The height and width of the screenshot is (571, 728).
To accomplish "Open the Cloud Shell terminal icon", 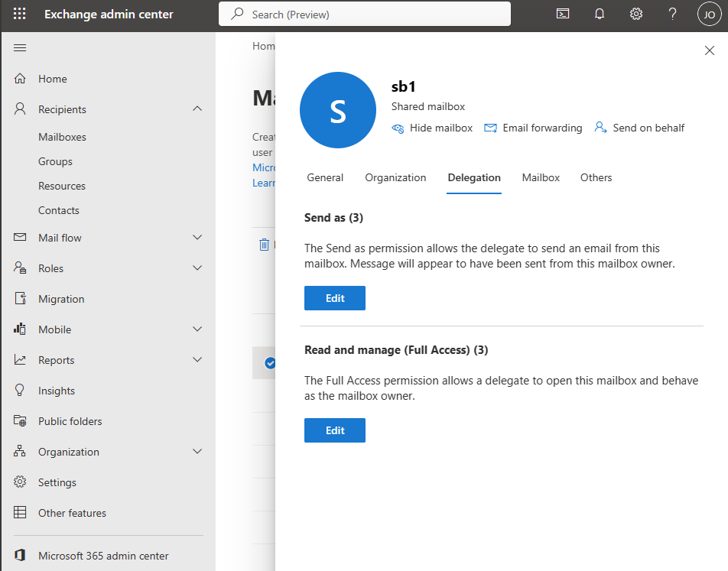I will [x=563, y=14].
